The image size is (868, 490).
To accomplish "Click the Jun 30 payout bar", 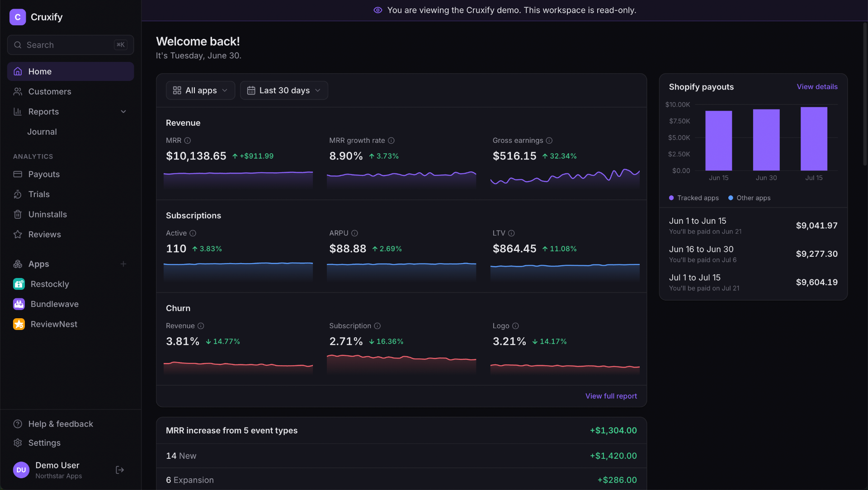I will pyautogui.click(x=766, y=140).
